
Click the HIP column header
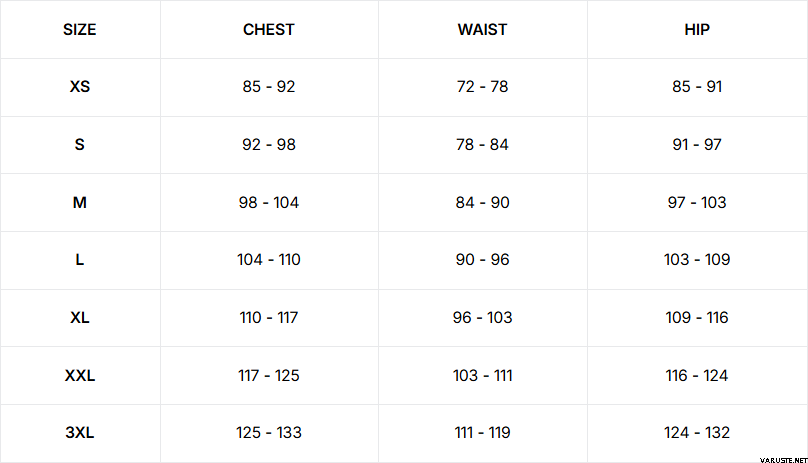[x=697, y=29]
